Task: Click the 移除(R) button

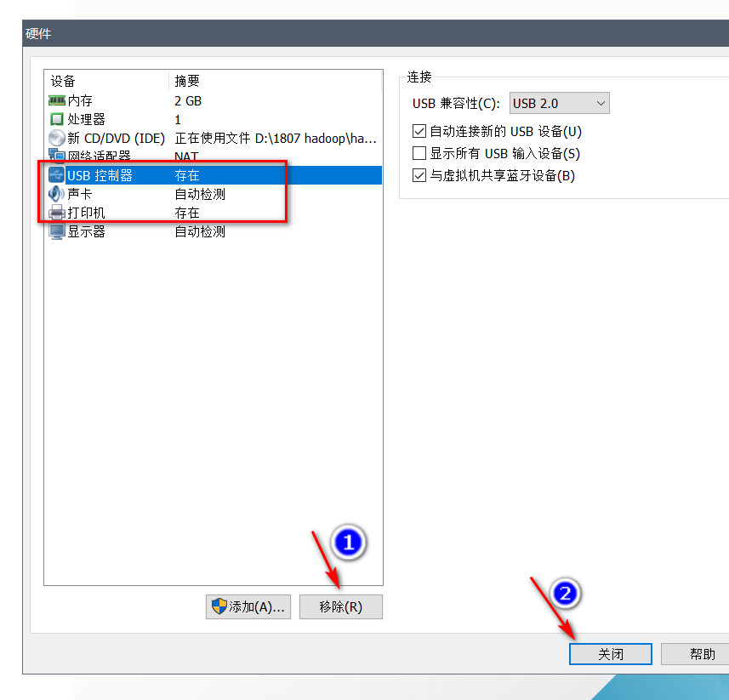Action: pyautogui.click(x=341, y=606)
